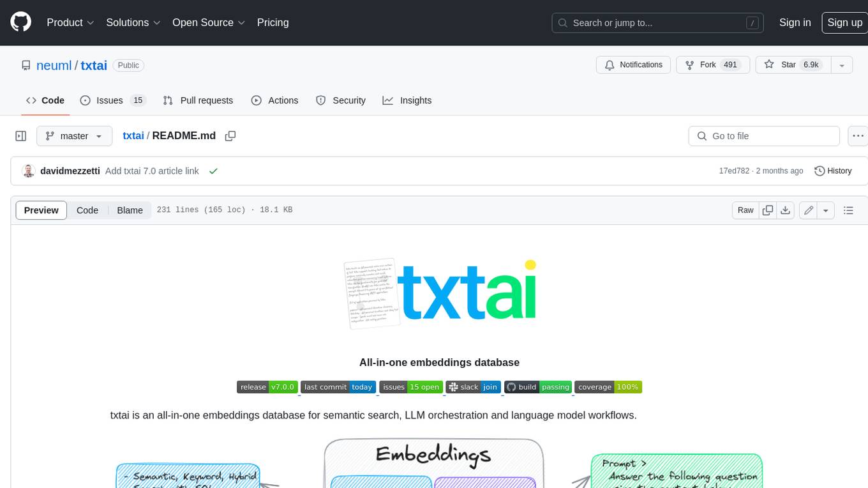Select the Preview view

41,210
